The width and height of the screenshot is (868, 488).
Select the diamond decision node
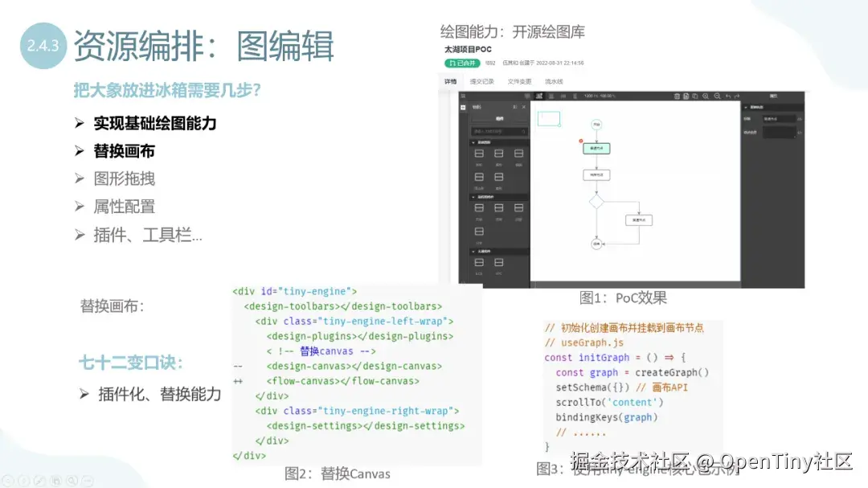[596, 201]
